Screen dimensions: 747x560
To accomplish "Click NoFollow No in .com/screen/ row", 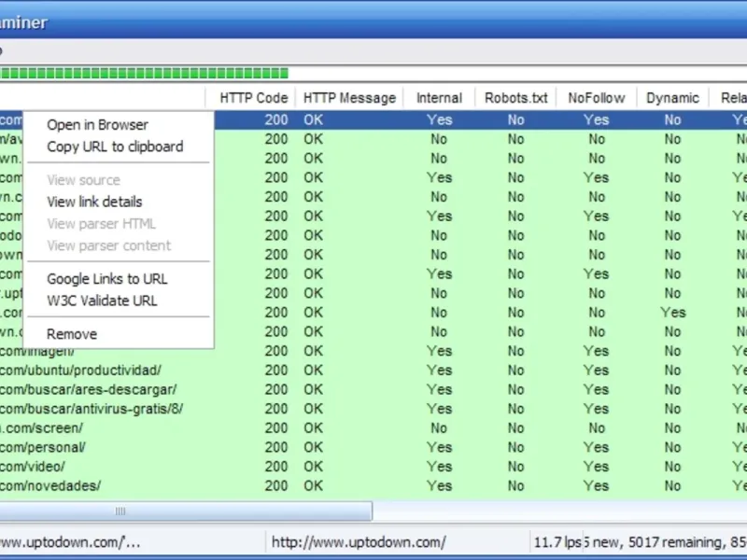I will [597, 428].
